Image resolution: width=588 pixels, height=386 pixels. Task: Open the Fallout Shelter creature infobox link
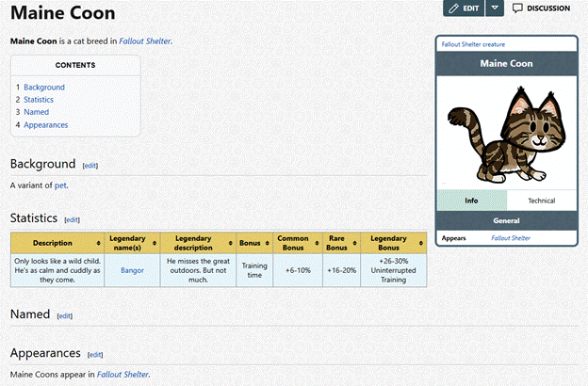(473, 44)
